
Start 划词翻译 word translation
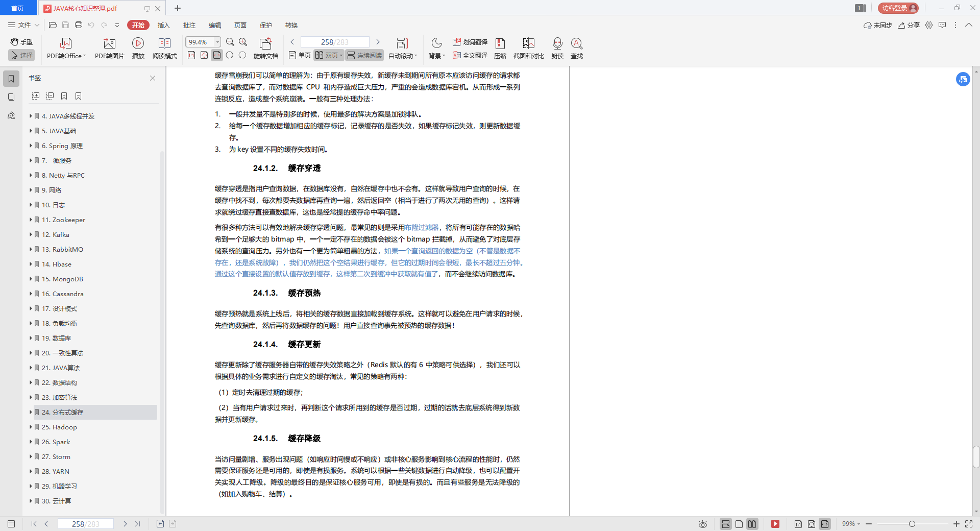point(469,43)
